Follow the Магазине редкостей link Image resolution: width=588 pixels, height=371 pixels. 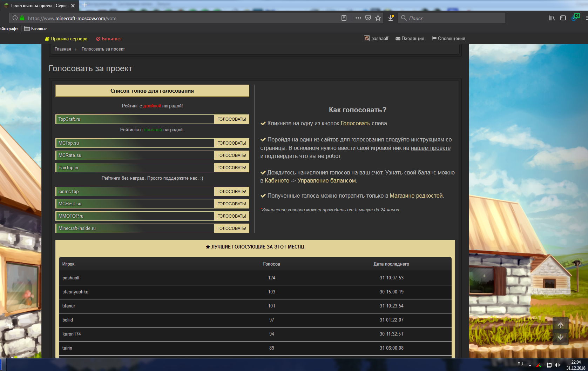coord(416,196)
